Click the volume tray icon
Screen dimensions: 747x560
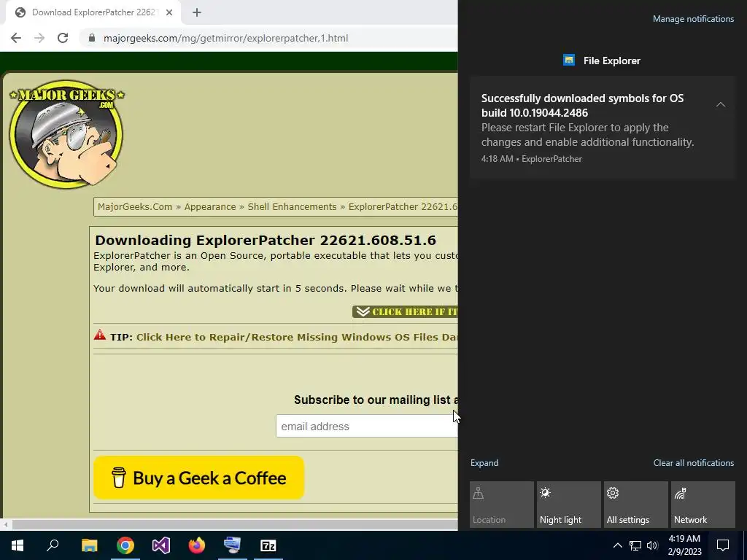(x=652, y=545)
